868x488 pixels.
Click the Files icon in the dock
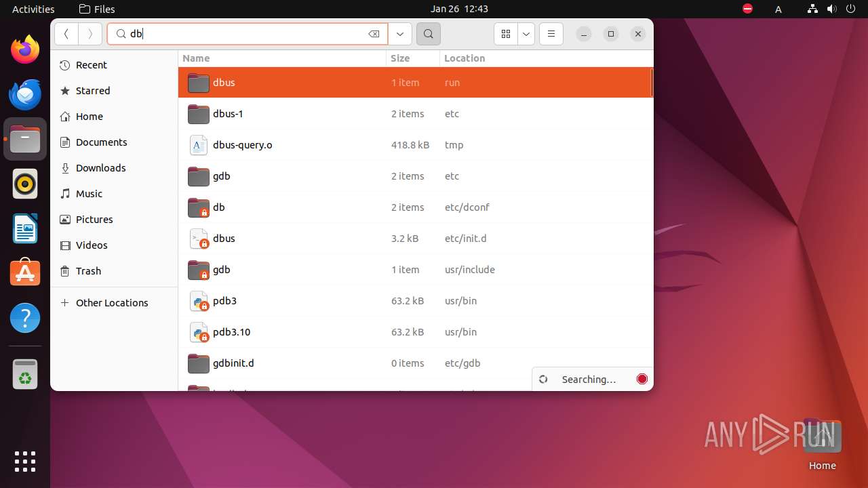coord(25,139)
